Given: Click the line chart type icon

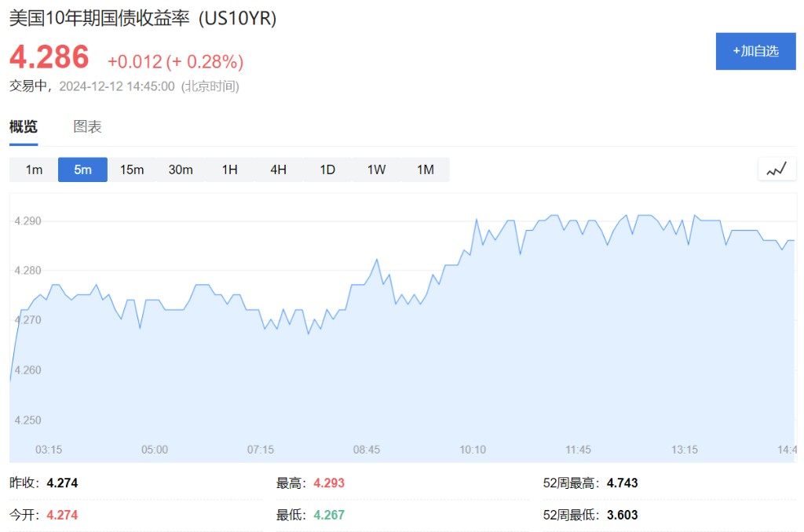Looking at the screenshot, I should pyautogui.click(x=777, y=169).
